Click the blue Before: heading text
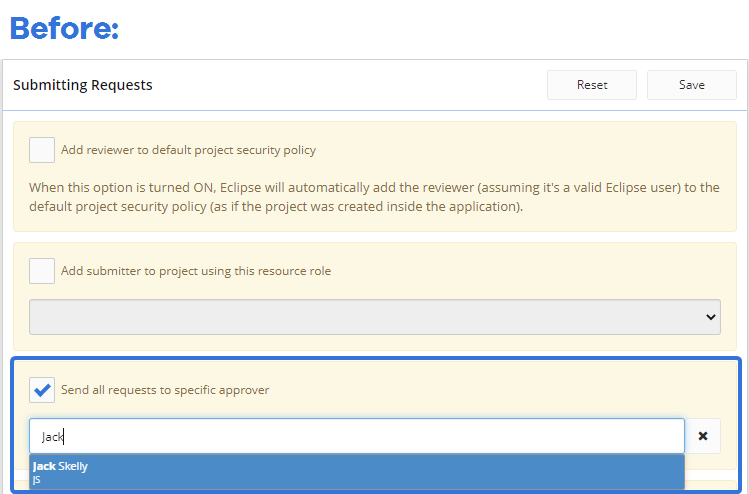The image size is (749, 494). point(64,29)
